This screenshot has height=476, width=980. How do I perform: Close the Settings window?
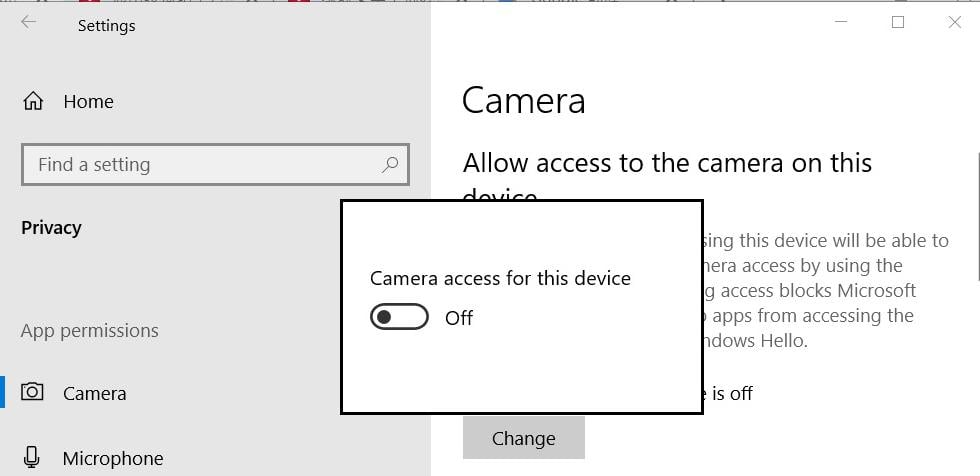pos(954,22)
